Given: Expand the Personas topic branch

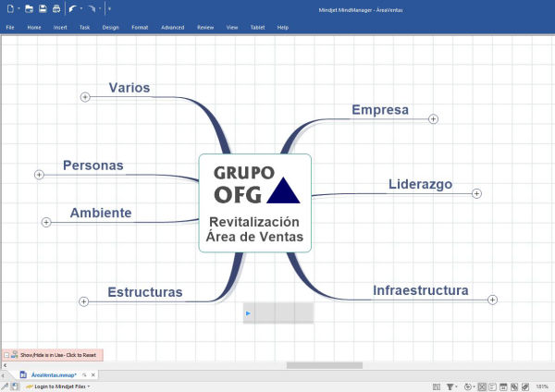Looking at the screenshot, I should [x=39, y=175].
